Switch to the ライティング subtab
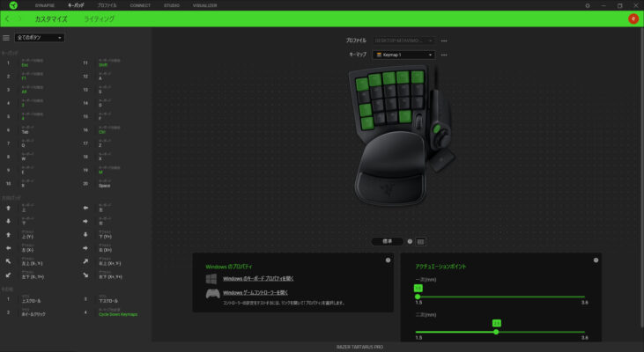 (x=99, y=18)
